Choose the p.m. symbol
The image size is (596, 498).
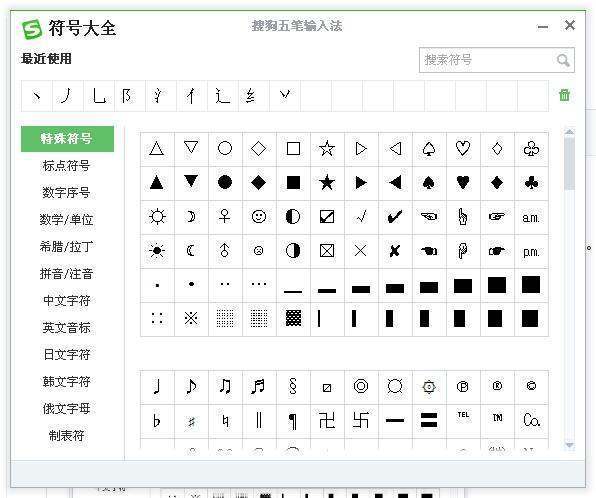[531, 251]
